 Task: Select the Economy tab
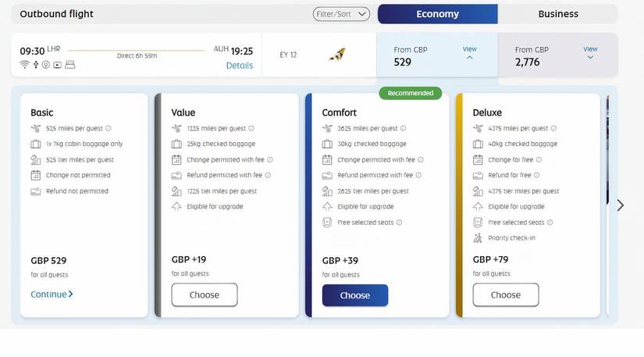(437, 14)
